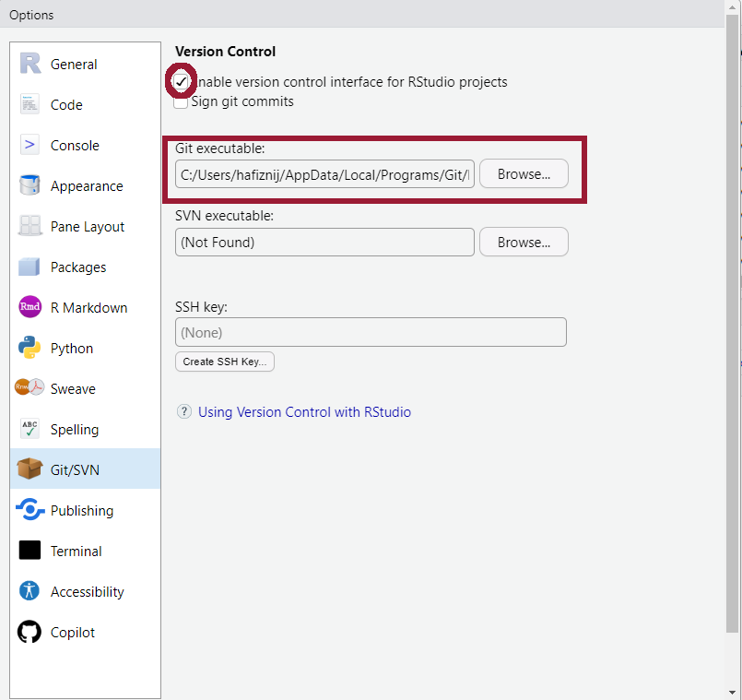Viewport: 742px width, 700px height.
Task: Open the Terminal options section
Action: (x=76, y=552)
